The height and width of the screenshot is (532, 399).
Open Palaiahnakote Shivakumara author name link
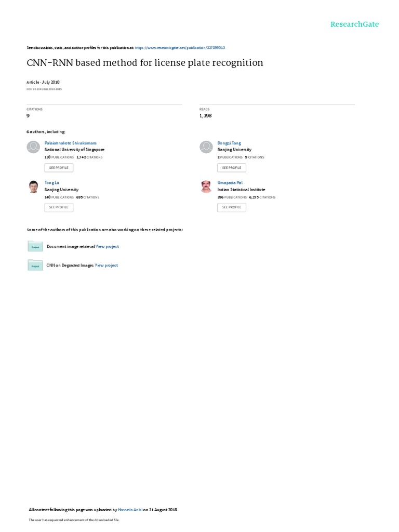point(71,143)
